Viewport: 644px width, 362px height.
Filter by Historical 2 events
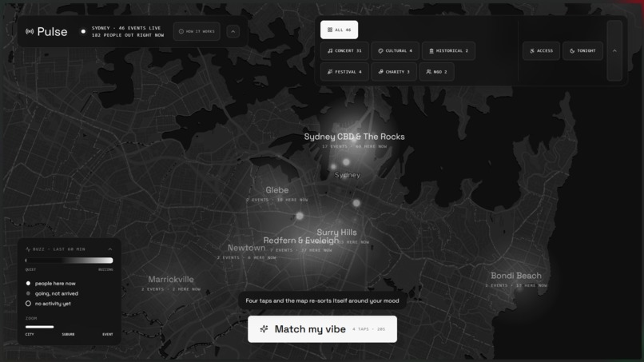pyautogui.click(x=448, y=51)
